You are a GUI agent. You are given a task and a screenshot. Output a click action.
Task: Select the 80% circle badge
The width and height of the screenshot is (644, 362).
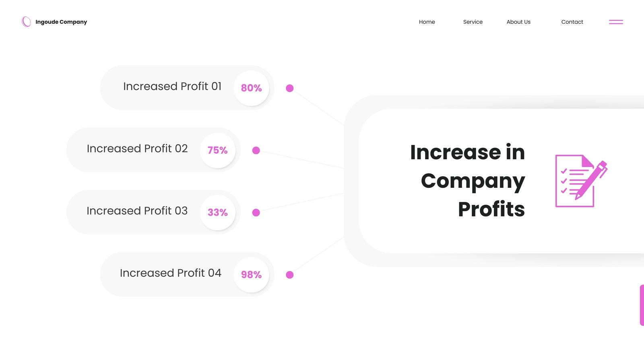(251, 88)
